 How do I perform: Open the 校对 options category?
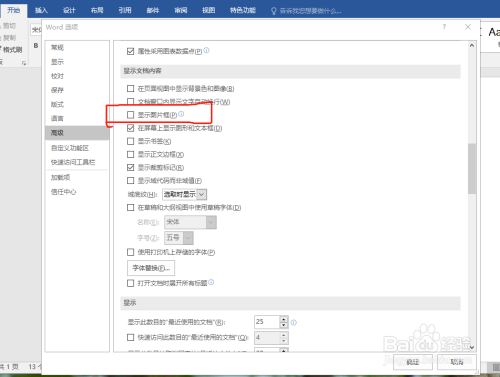[77, 76]
